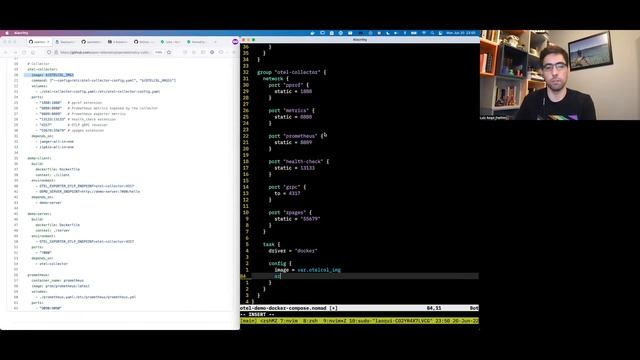Switch to the second browser tab
This screenshot has height=360, width=640.
65,42
